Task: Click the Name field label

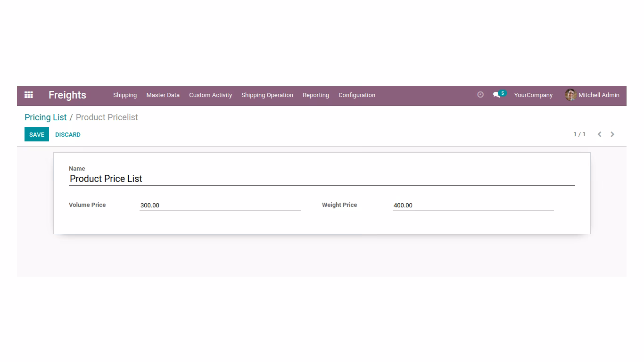Action: tap(77, 168)
